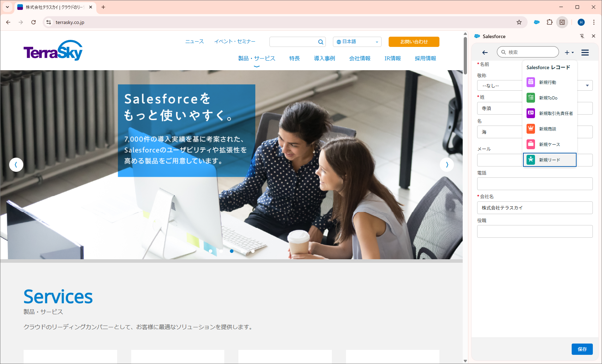Open the tab search dropdown arrow
Viewport: 602px width, 364px height.
click(x=7, y=7)
